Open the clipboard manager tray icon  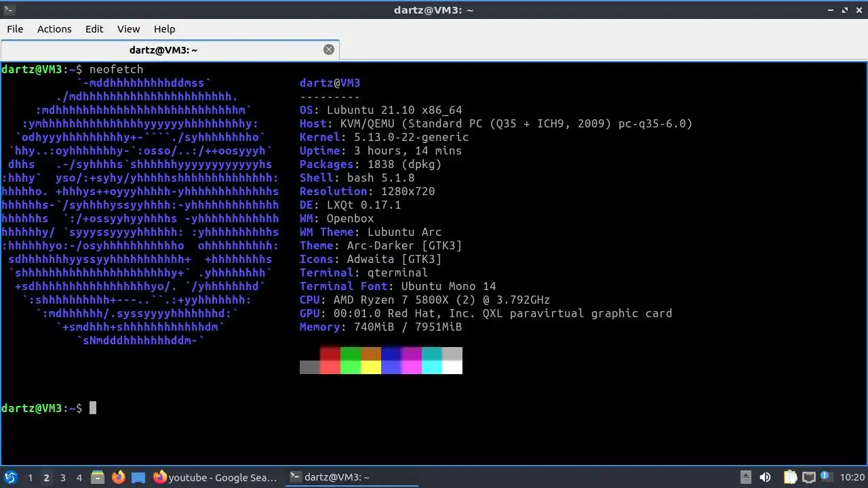click(x=791, y=477)
